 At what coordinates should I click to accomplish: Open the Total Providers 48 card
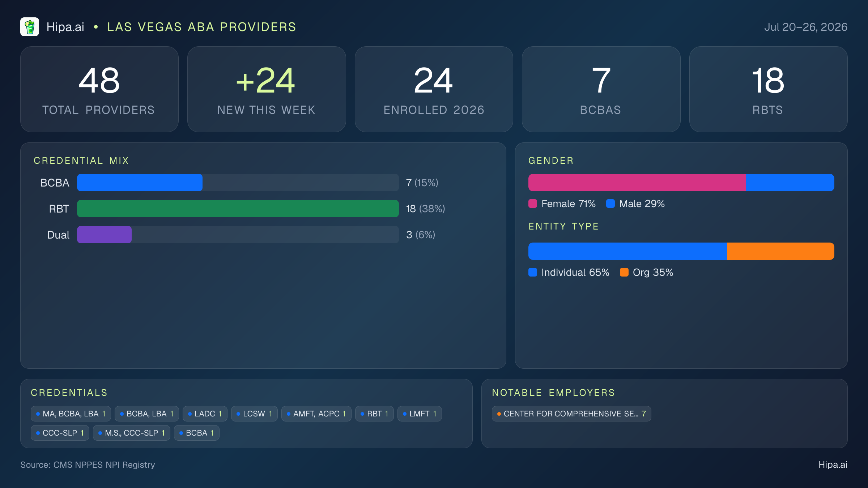pyautogui.click(x=99, y=89)
